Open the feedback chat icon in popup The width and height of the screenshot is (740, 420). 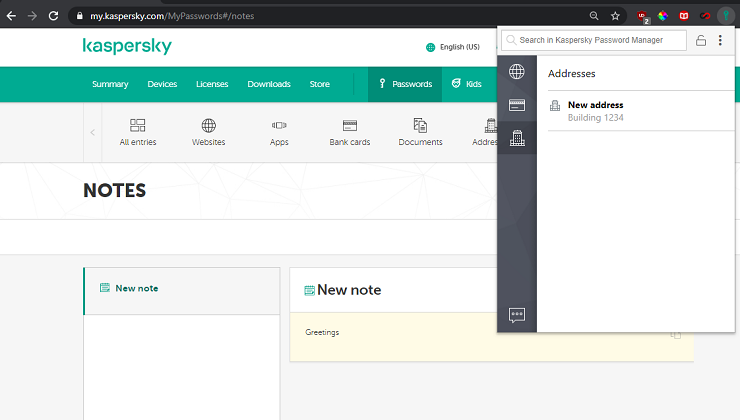tap(517, 315)
